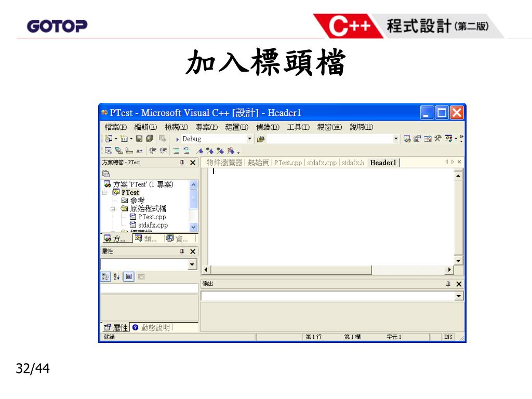This screenshot has width=532, height=399.
Task: Open Properties Window from the toolbar icon
Action: click(417, 139)
